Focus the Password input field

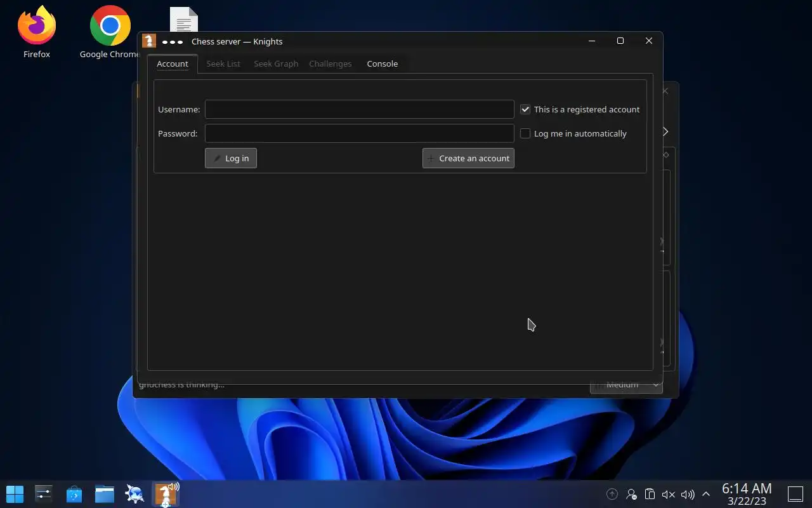click(x=359, y=133)
